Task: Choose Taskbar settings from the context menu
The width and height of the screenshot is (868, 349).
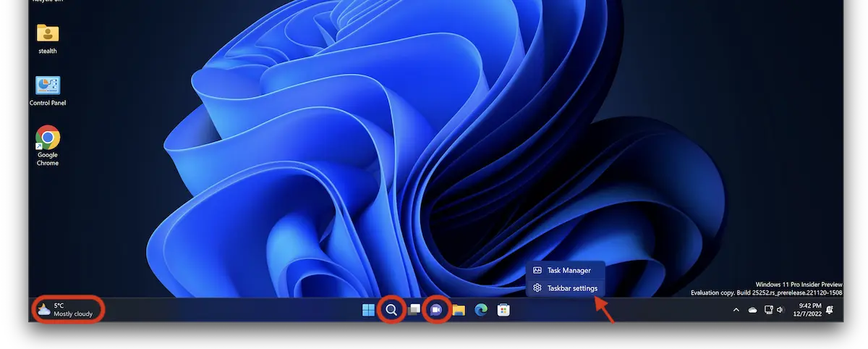Action: 565,288
